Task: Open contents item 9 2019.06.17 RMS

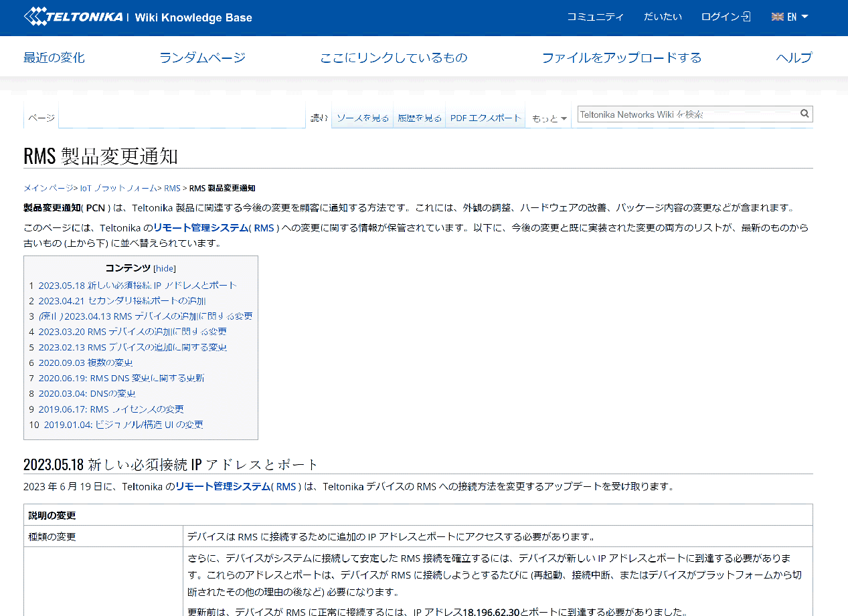Action: 111,409
